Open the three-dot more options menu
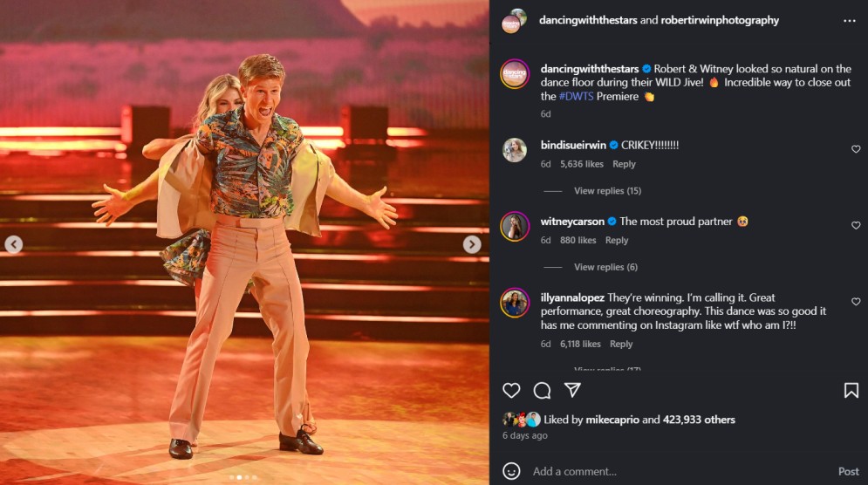868x485 pixels. (849, 20)
